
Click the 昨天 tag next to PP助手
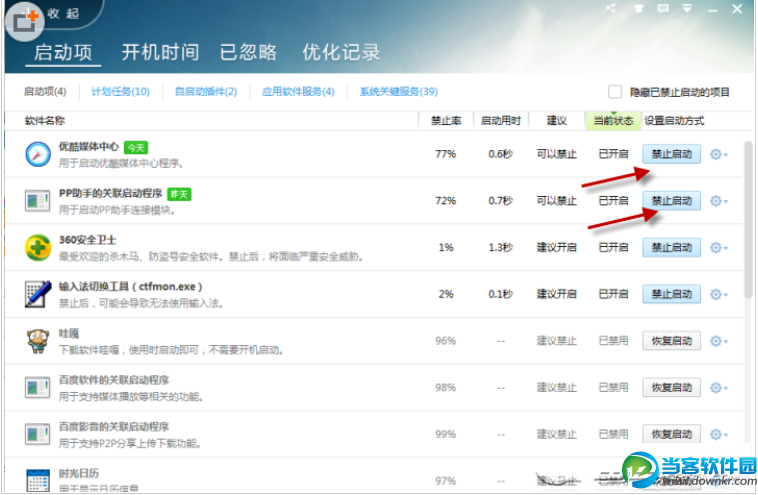179,194
